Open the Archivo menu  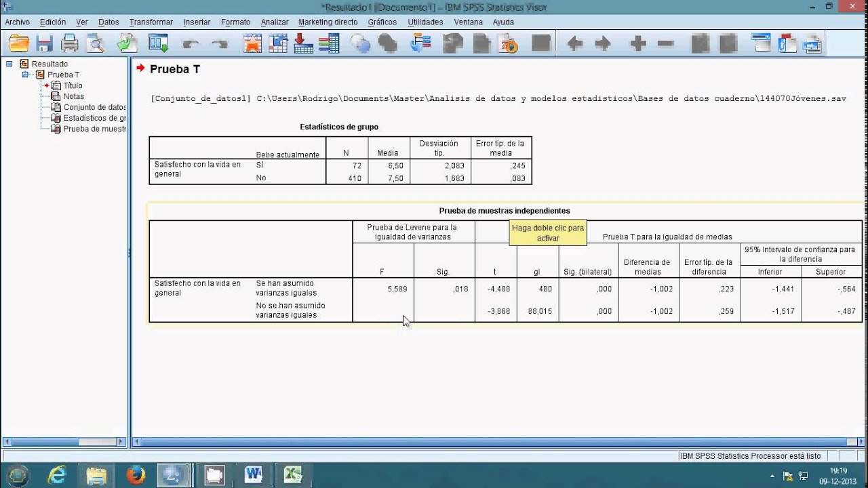(x=18, y=22)
